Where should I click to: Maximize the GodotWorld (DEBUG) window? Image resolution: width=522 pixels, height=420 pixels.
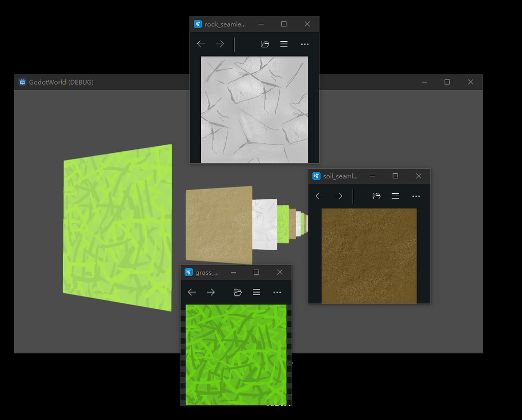pos(447,82)
